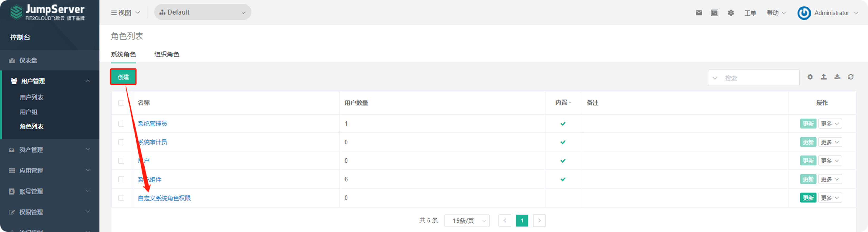The width and height of the screenshot is (868, 232).
Task: Click user count 6 in 系统组件 row
Action: [x=346, y=179]
